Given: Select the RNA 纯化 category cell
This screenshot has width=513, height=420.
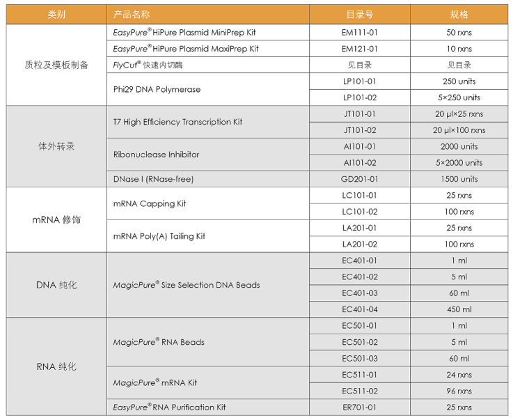Looking at the screenshot, I should [56, 366].
